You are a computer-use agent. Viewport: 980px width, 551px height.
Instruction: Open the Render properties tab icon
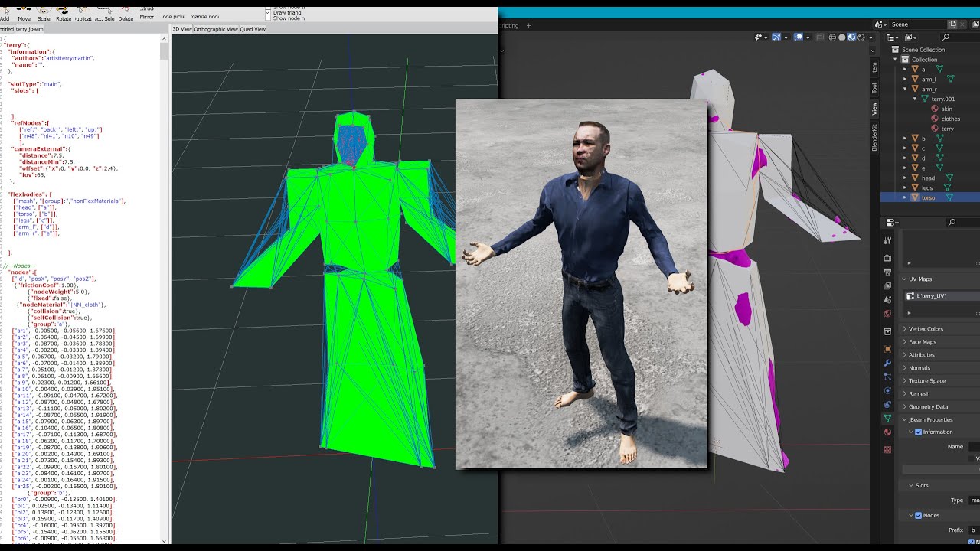[x=887, y=258]
